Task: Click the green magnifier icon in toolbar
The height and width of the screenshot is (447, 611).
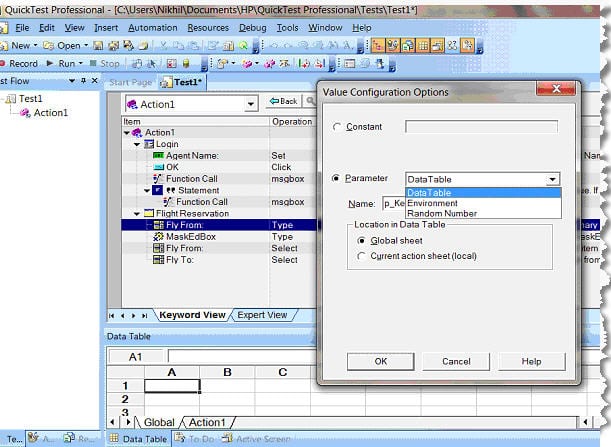Action: click(243, 46)
